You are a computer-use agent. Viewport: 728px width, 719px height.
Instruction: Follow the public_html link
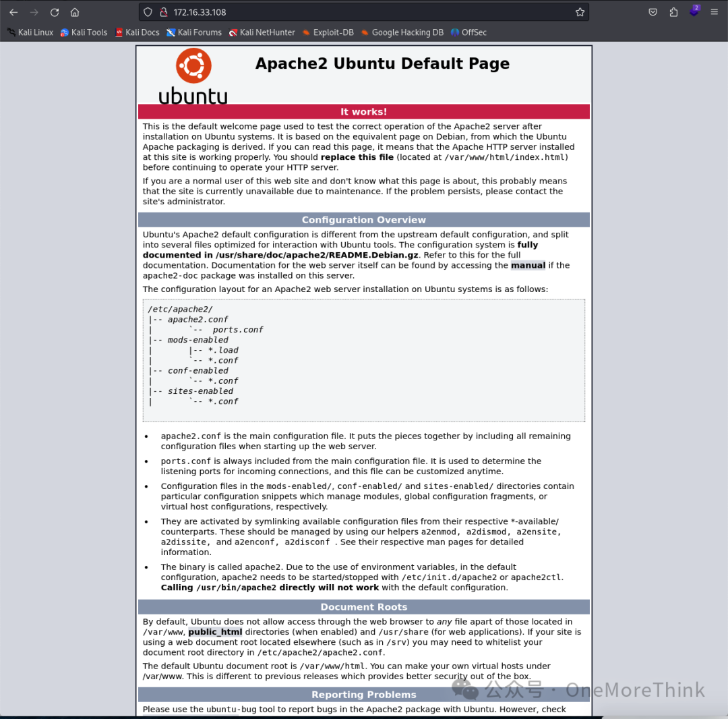click(215, 632)
